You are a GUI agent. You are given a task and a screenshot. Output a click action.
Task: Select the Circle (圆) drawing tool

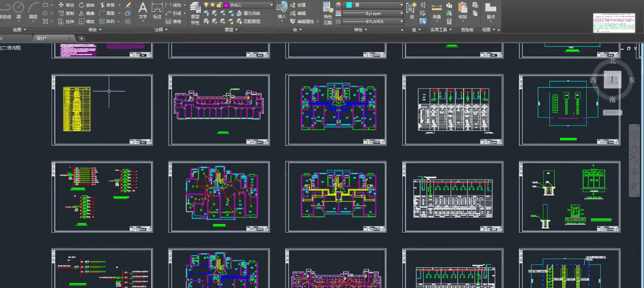click(x=19, y=8)
